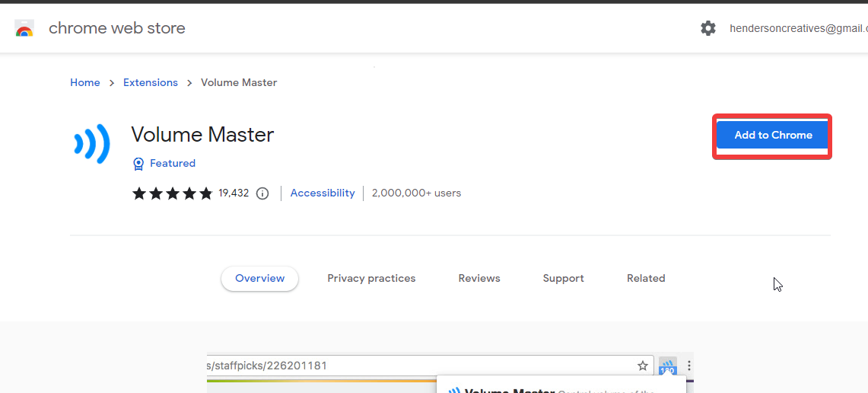The image size is (868, 393).
Task: Click the account email hendersoncreatives@gmail
Action: pos(798,28)
